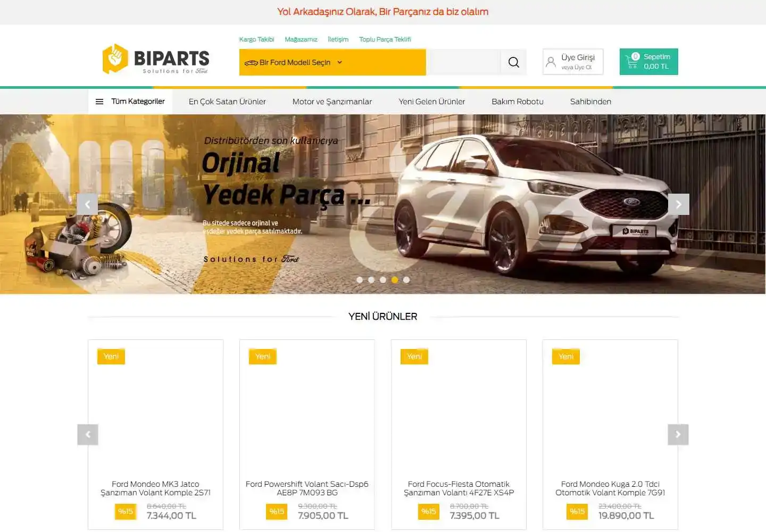Click the BIPARTS logo
Viewport: 766px width, 532px height.
click(156, 59)
